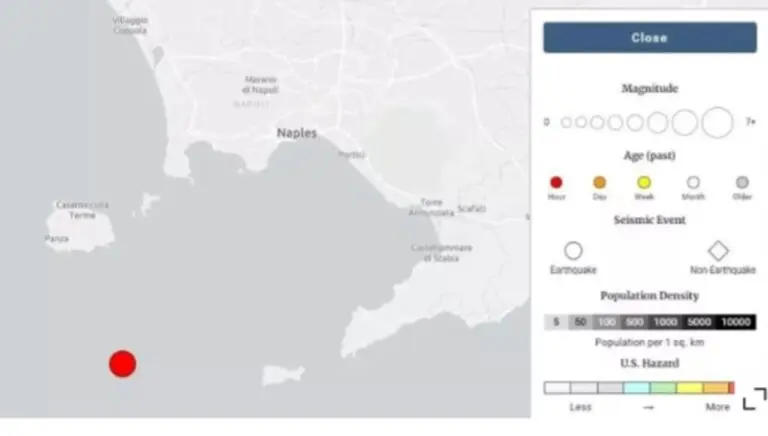Click the 500 population density swatch

click(x=635, y=322)
